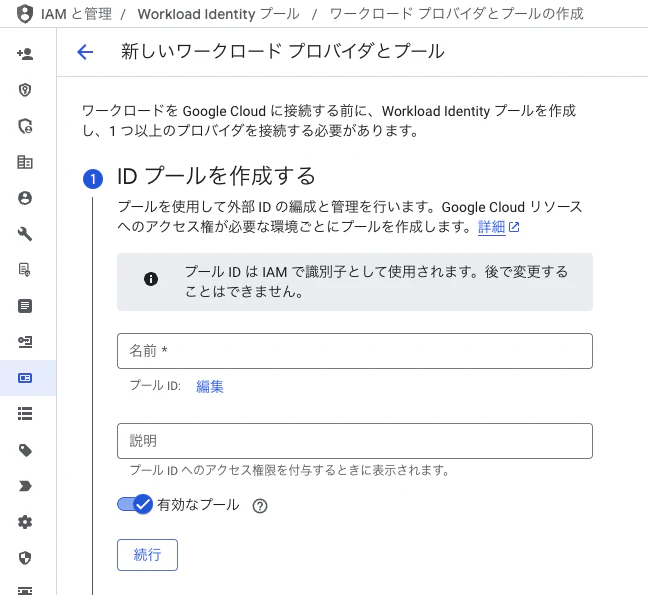
Task: Select the account circle sidebar icon
Action: click(x=26, y=198)
